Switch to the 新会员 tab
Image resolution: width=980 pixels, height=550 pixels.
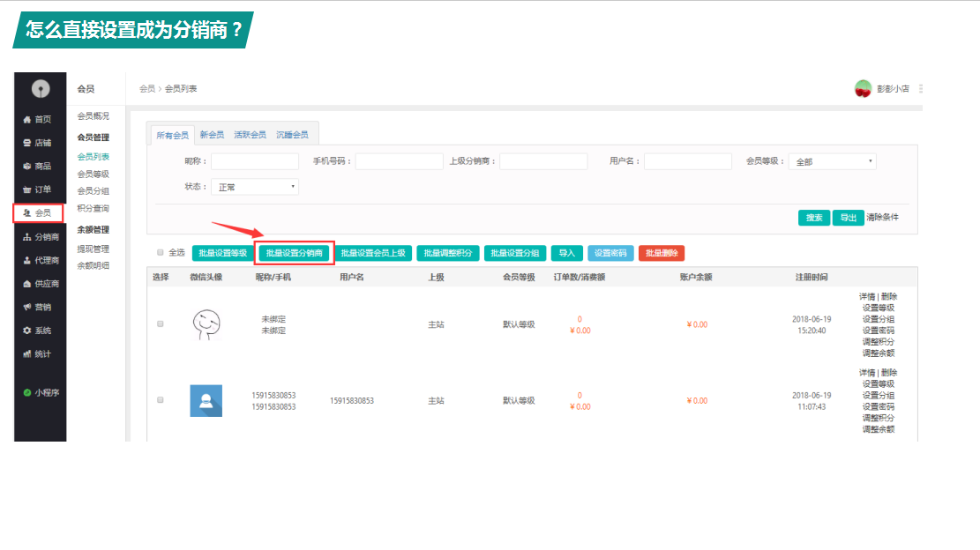coord(212,135)
